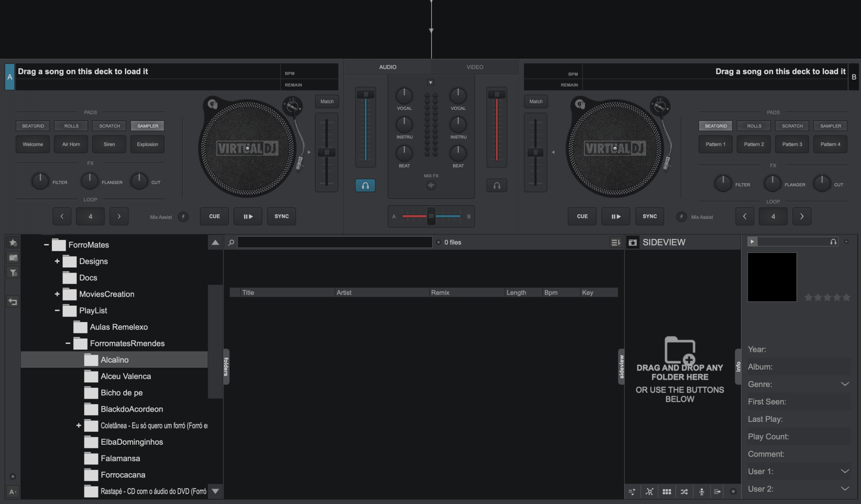Open the User 1 dropdown
Screen dimensions: 861x504
click(845, 471)
